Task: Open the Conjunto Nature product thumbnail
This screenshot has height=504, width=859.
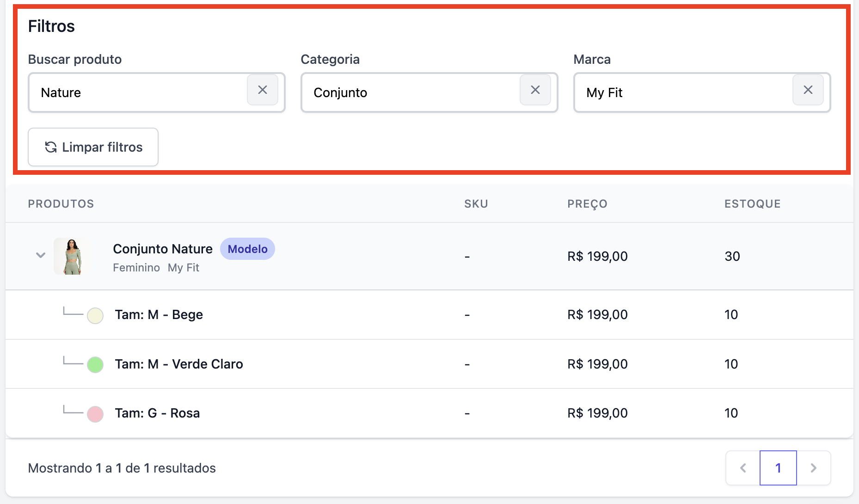Action: [72, 256]
